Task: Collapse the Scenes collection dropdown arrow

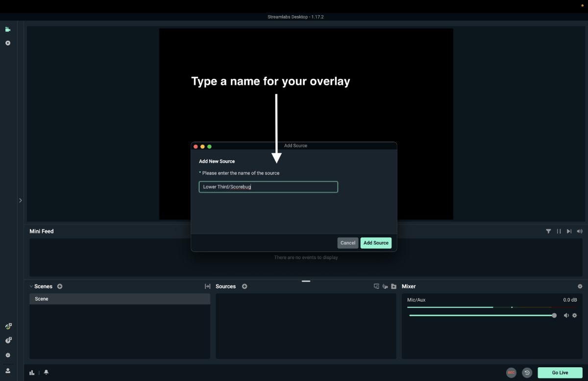Action: [31, 286]
